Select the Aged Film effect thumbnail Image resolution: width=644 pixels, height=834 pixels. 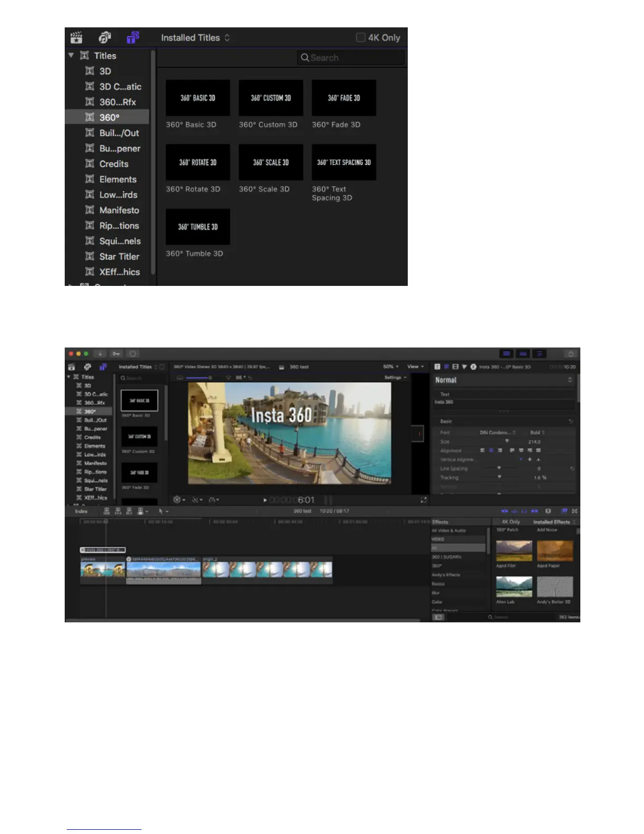(514, 551)
